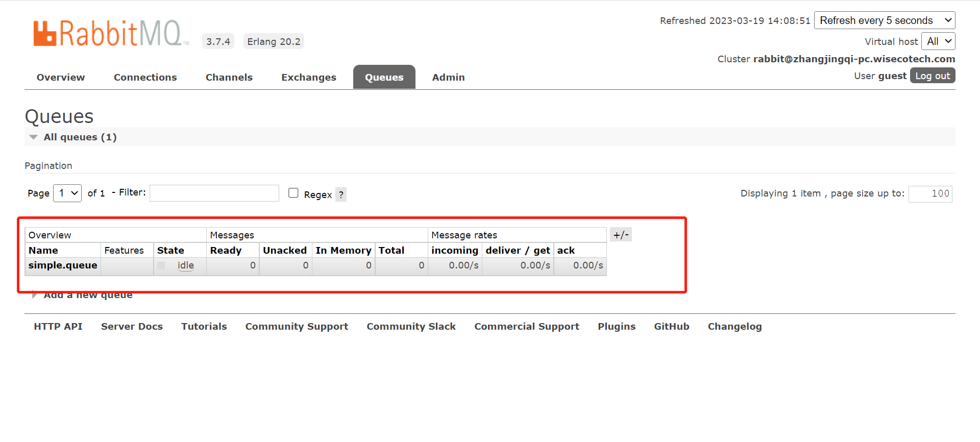Screen dimensions: 980x442
Task: Open the GitHub link
Action: point(672,326)
